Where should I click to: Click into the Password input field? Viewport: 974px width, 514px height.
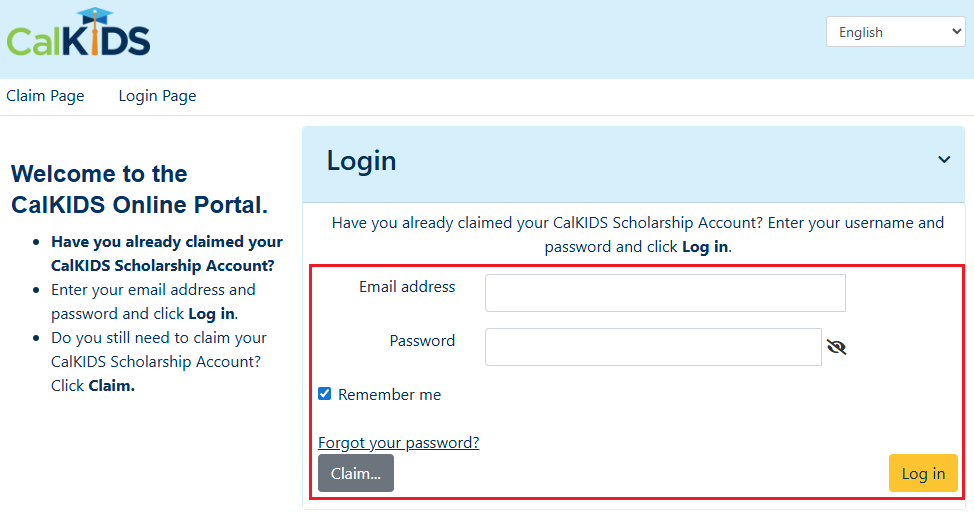coord(653,347)
